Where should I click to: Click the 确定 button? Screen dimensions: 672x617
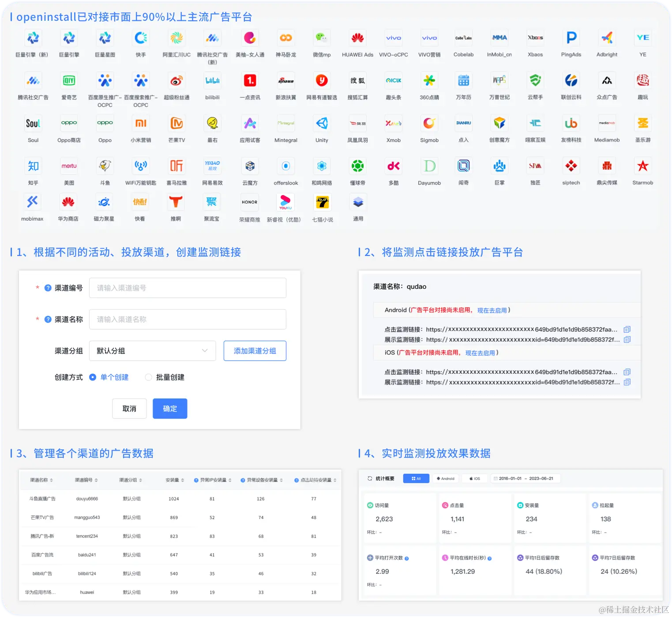click(170, 409)
